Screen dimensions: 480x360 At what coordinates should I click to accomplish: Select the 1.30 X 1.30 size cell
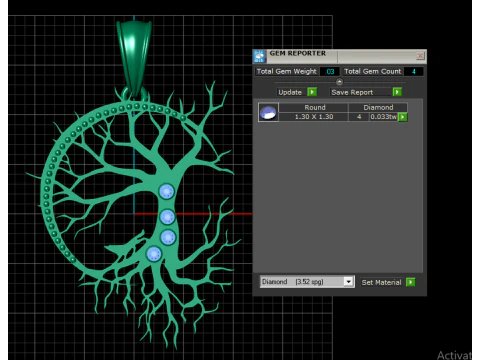(x=314, y=117)
